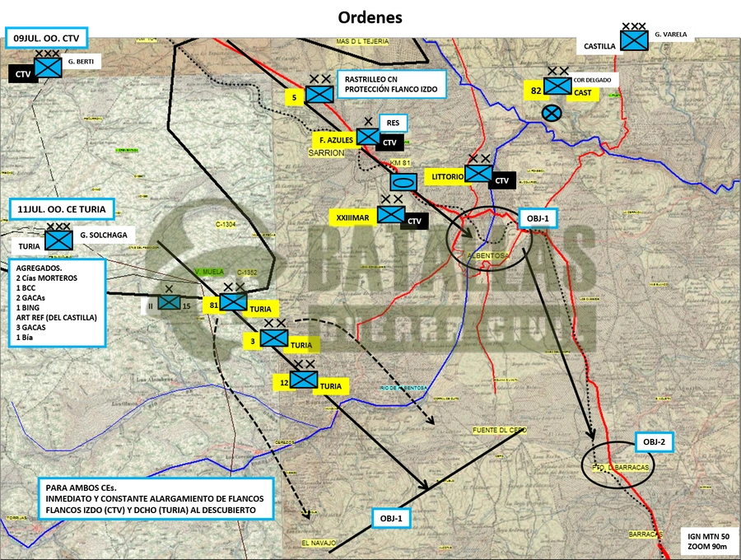Click the BARRACAS town label
Image resolution: width=741 pixels, height=560 pixels.
[x=645, y=534]
